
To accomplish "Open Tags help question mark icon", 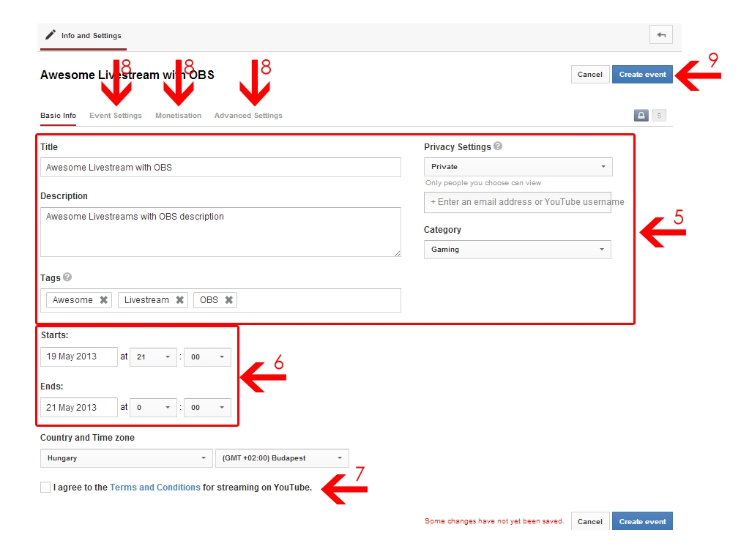I will (x=67, y=277).
